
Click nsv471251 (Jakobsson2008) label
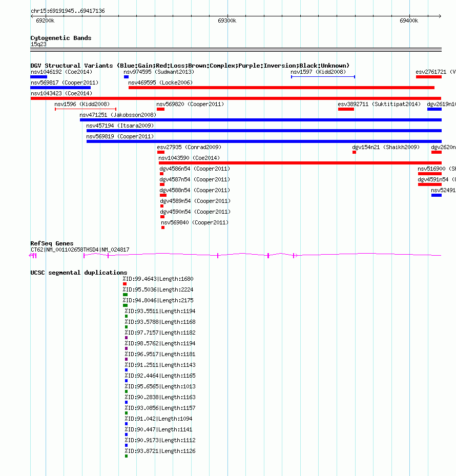click(118, 115)
